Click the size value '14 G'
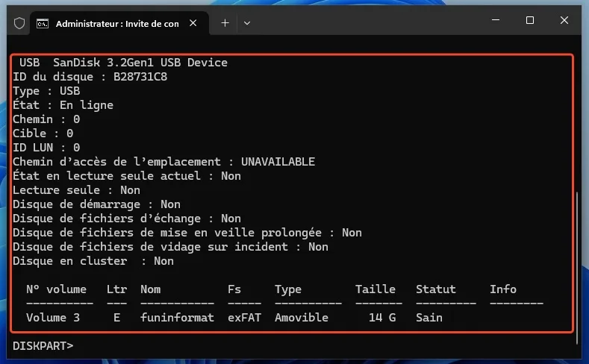Image resolution: width=589 pixels, height=364 pixels. coord(382,318)
